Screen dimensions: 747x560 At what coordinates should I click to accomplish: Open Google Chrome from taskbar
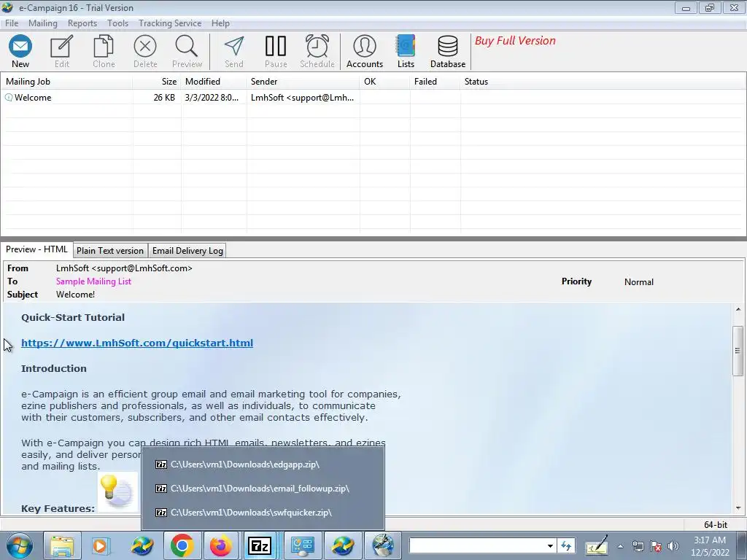click(182, 545)
